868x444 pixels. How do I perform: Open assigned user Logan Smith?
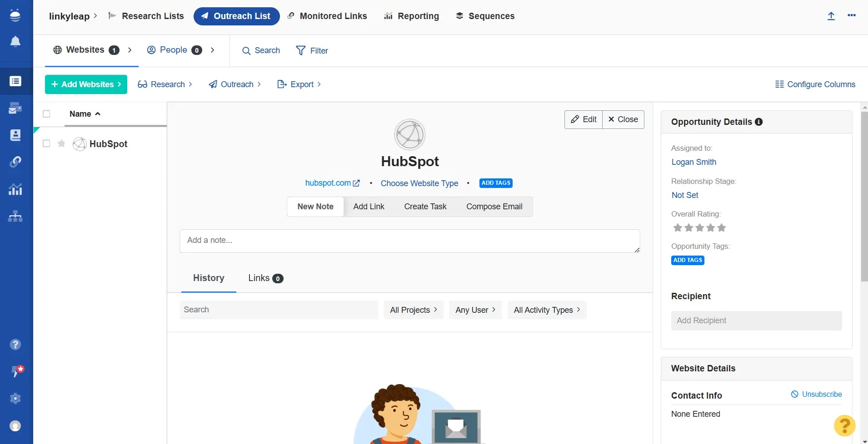point(694,162)
